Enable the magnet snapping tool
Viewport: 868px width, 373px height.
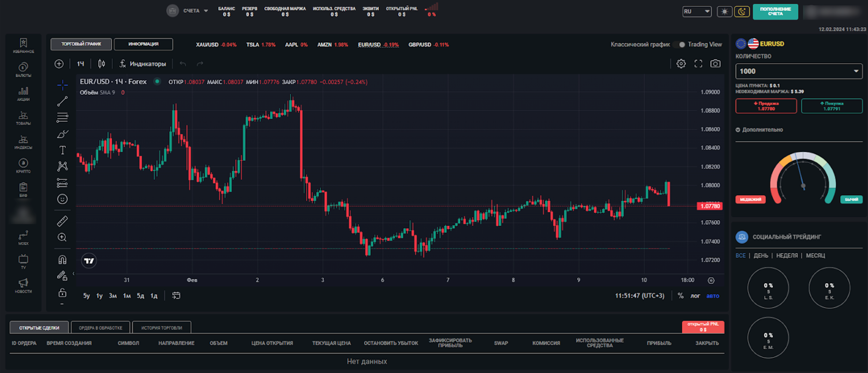point(62,259)
